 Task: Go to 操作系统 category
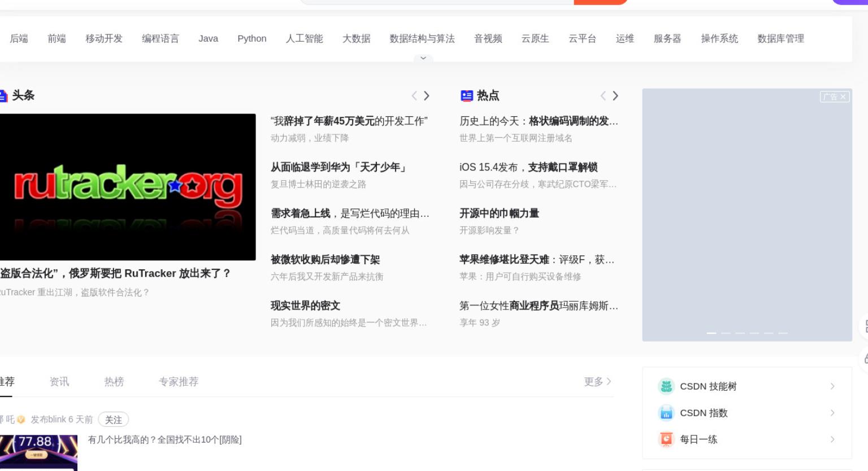click(719, 38)
